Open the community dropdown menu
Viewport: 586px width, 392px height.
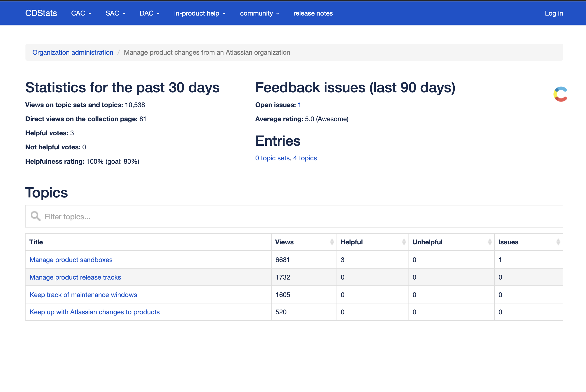tap(259, 13)
